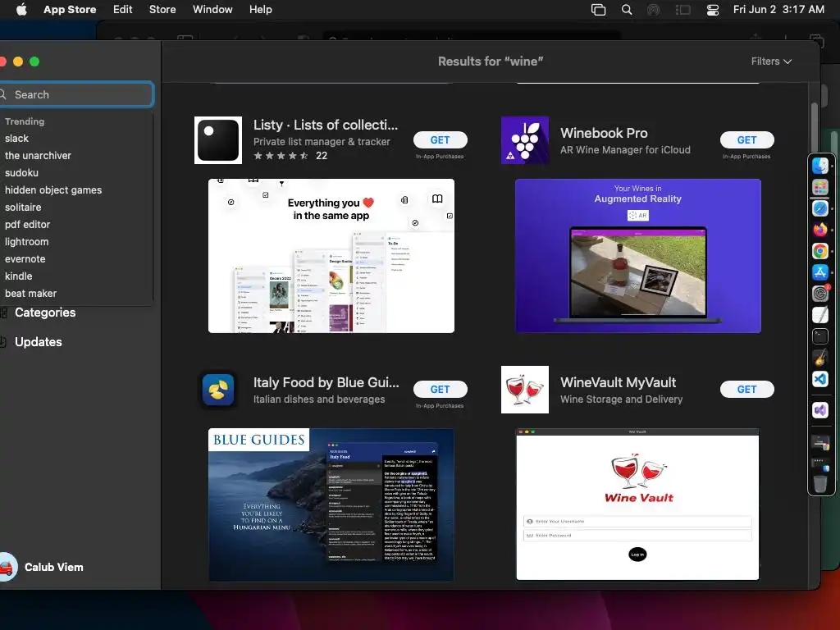Get Italy Food by Blue Guides
Screen dimensions: 840x630
440,390
